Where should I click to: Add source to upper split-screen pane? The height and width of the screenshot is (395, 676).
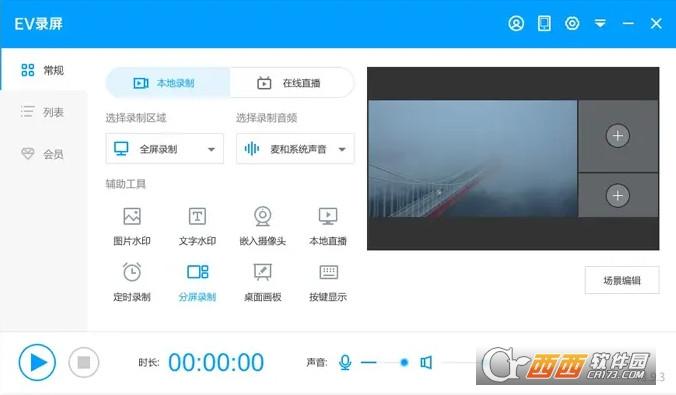click(x=618, y=136)
